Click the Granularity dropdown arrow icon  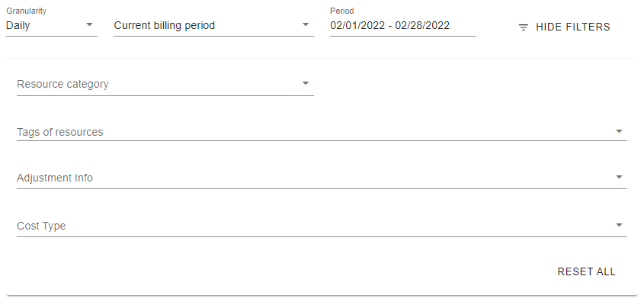click(90, 25)
